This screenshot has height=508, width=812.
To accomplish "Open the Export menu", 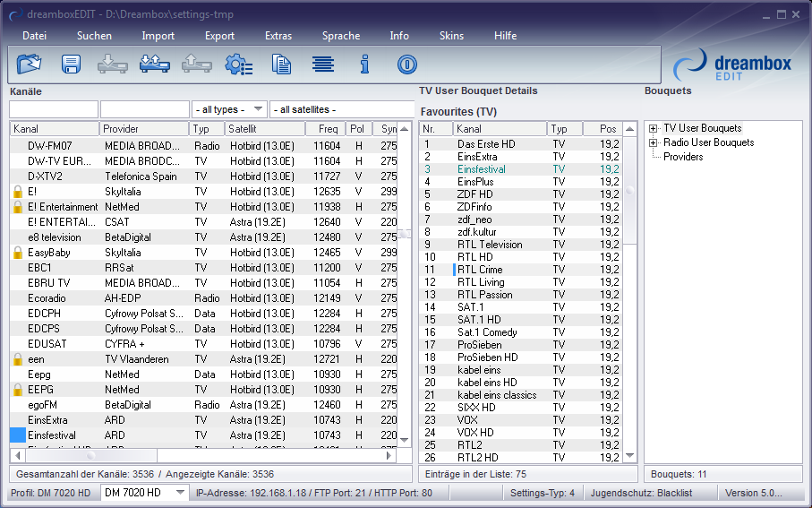I will click(x=219, y=36).
